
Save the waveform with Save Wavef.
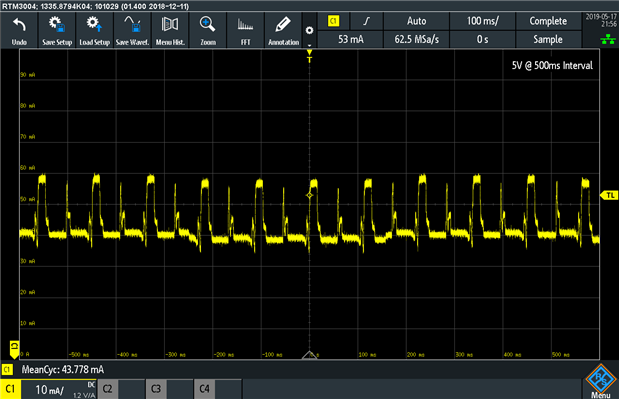point(132,30)
